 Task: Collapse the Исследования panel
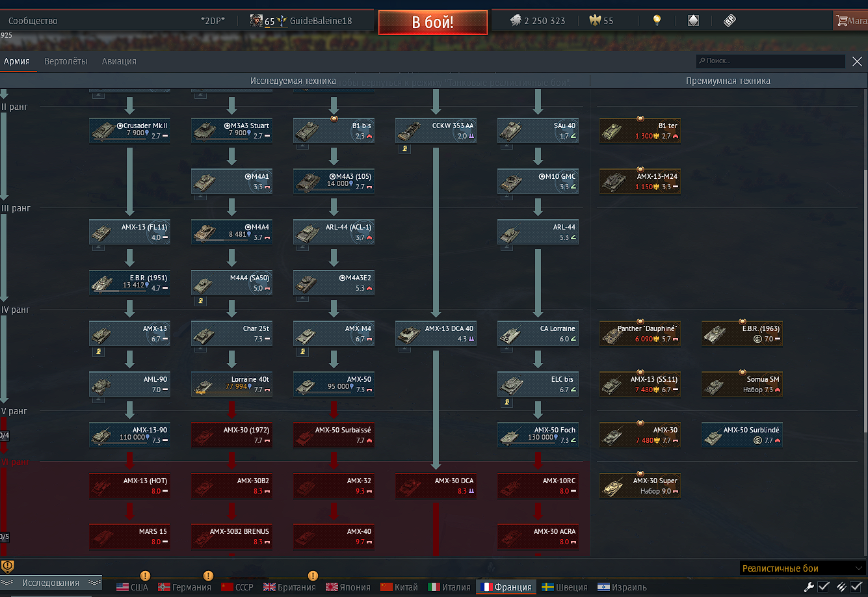(x=51, y=583)
